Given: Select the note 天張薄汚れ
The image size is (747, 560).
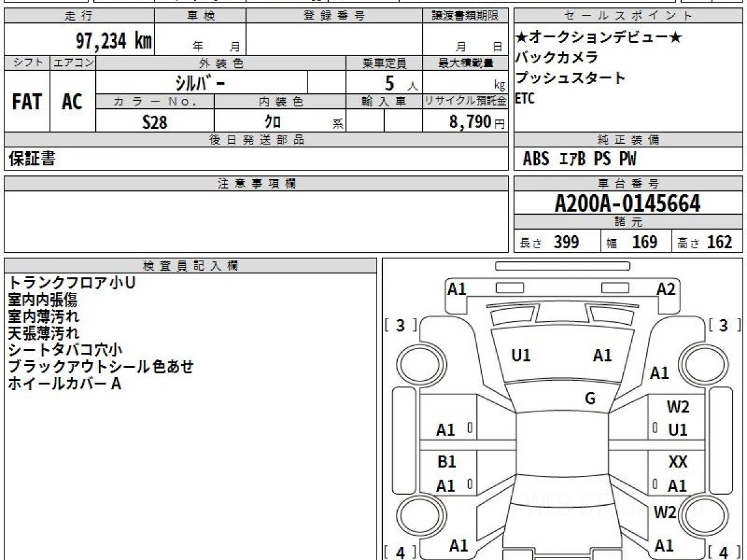Looking at the screenshot, I should tap(44, 333).
